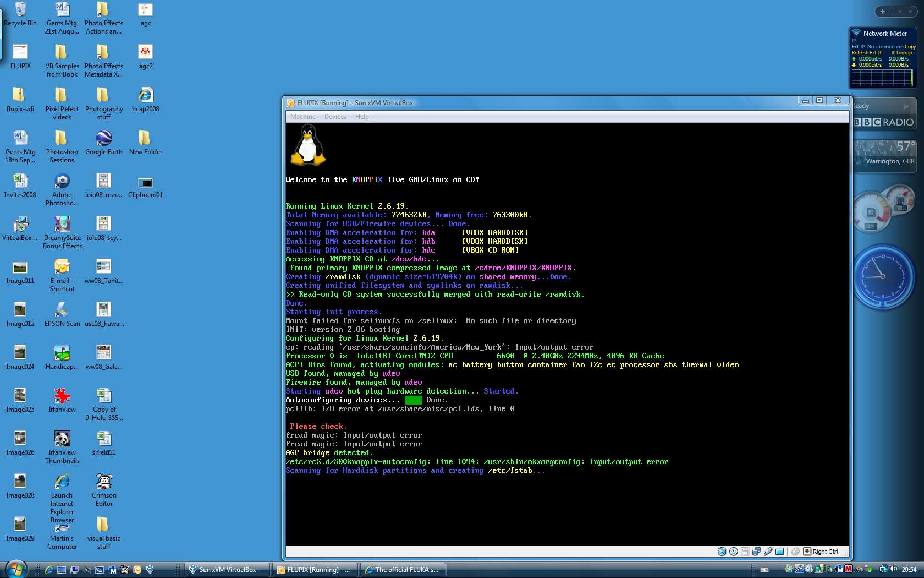The image size is (924, 578).
Task: Click the mouse integration icon in VM status bar
Action: 795,552
